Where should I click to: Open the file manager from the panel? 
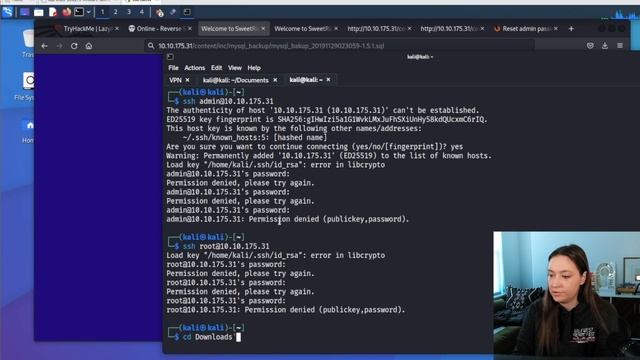(39, 12)
